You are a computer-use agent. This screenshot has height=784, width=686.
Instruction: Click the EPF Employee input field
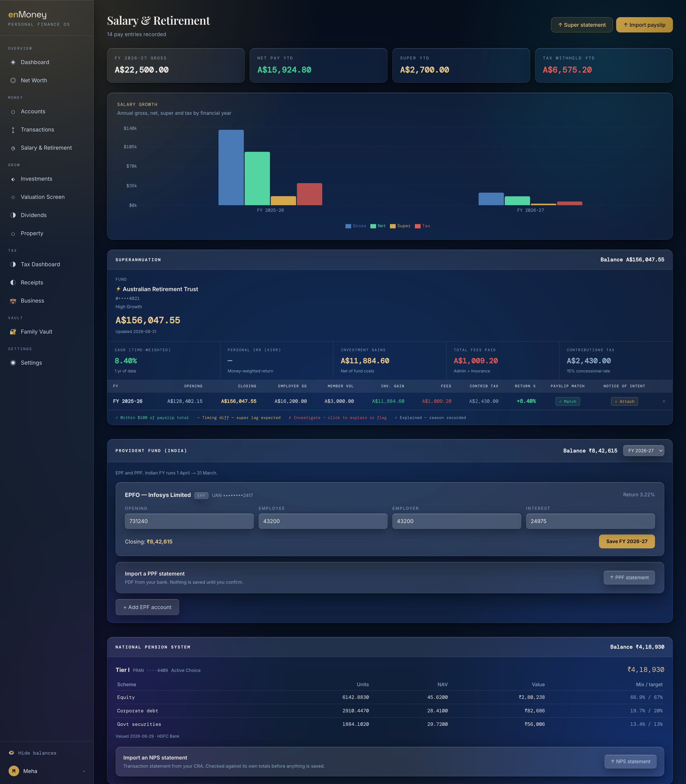[x=323, y=521]
